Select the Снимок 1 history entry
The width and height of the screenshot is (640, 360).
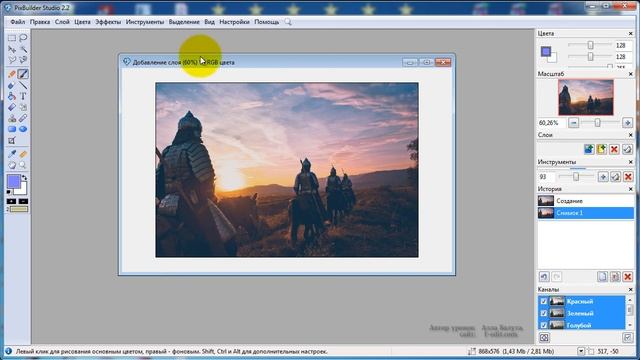pos(585,213)
